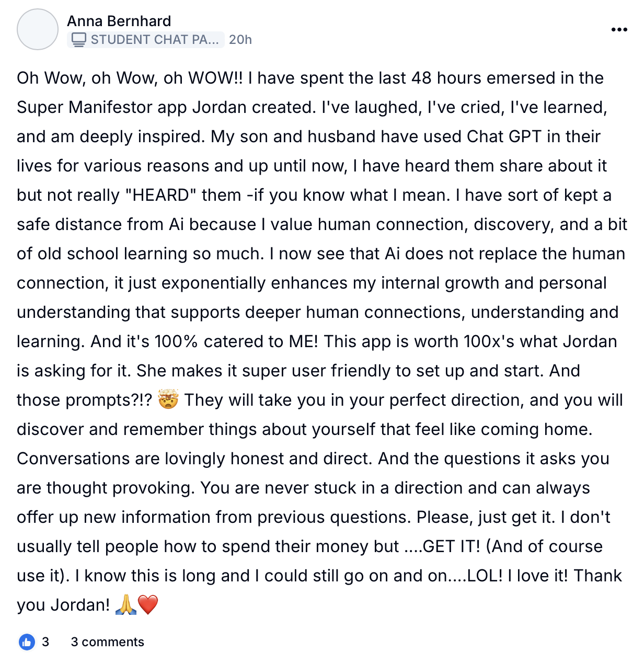644x664 pixels.
Task: Click the monitor icon beside the group name
Action: tap(78, 40)
